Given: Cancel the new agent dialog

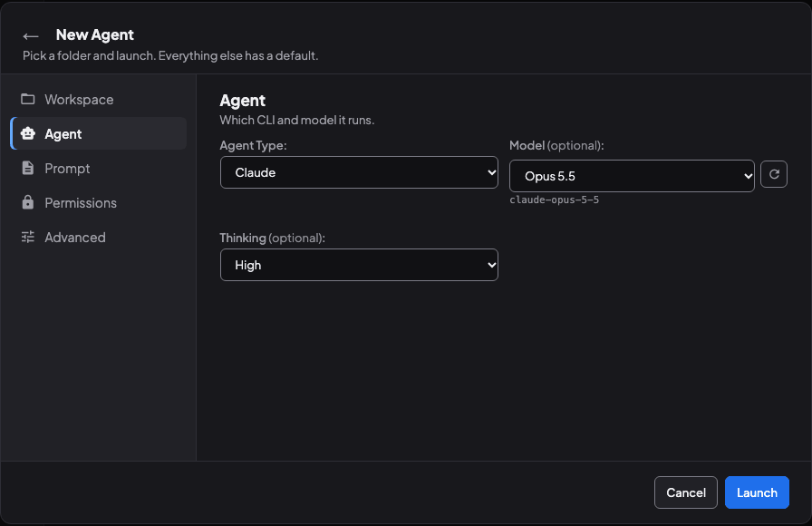Looking at the screenshot, I should 686,492.
